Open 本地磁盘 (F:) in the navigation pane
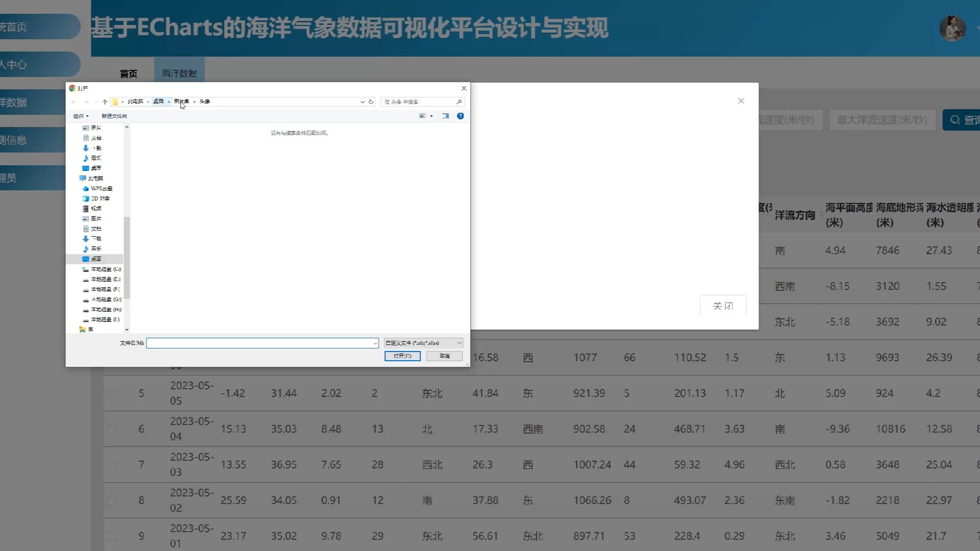The width and height of the screenshot is (980, 551). (102, 289)
